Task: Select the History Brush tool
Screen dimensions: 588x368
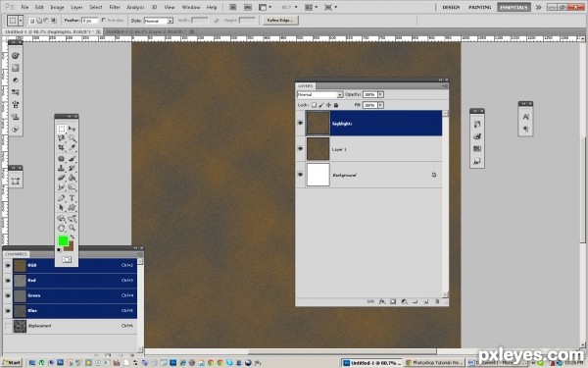Action: [72, 168]
